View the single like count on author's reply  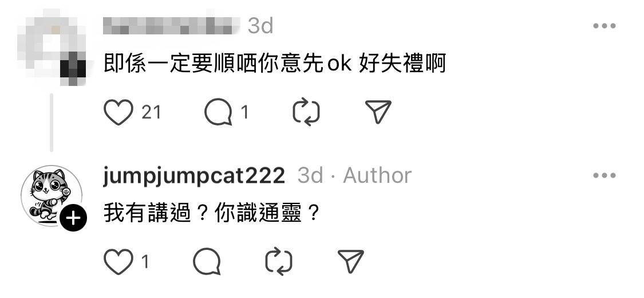tap(145, 262)
